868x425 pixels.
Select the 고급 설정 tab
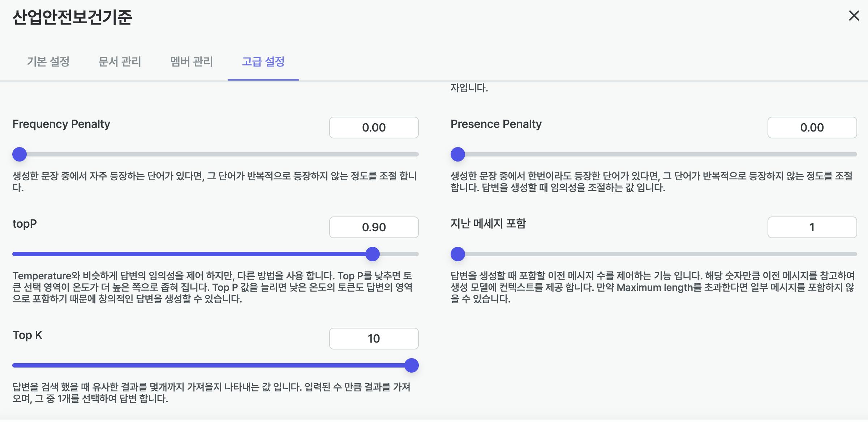tap(263, 62)
